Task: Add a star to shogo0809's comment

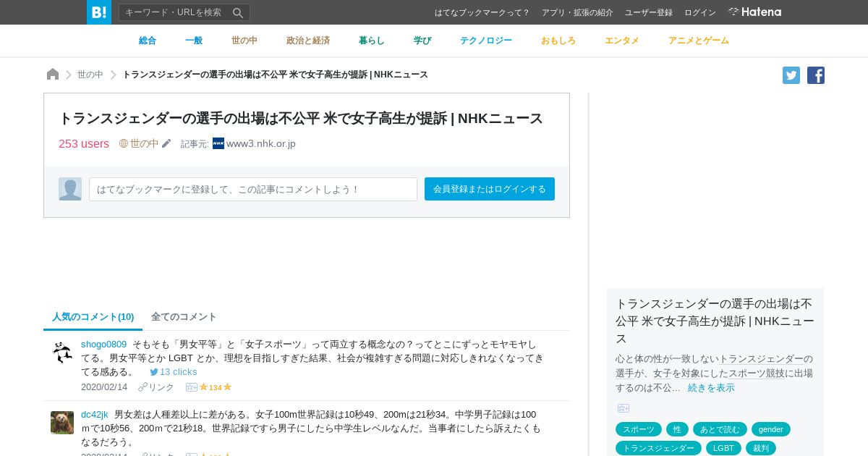Action: (x=192, y=387)
